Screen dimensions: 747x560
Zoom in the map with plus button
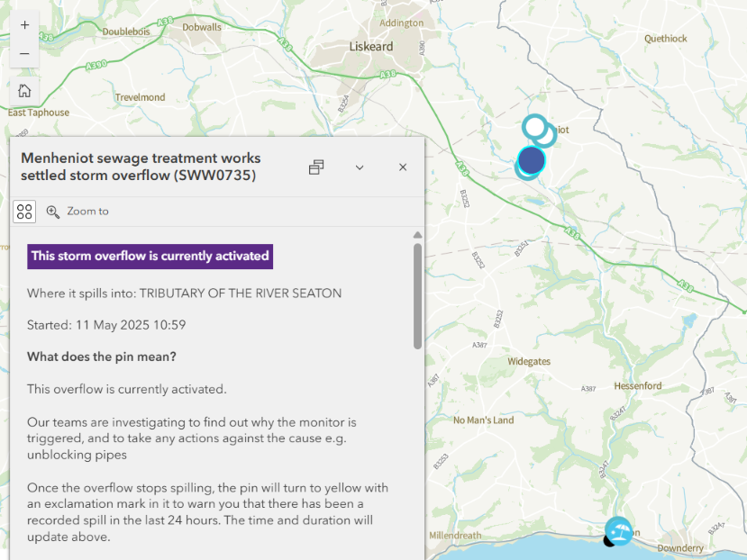point(24,25)
